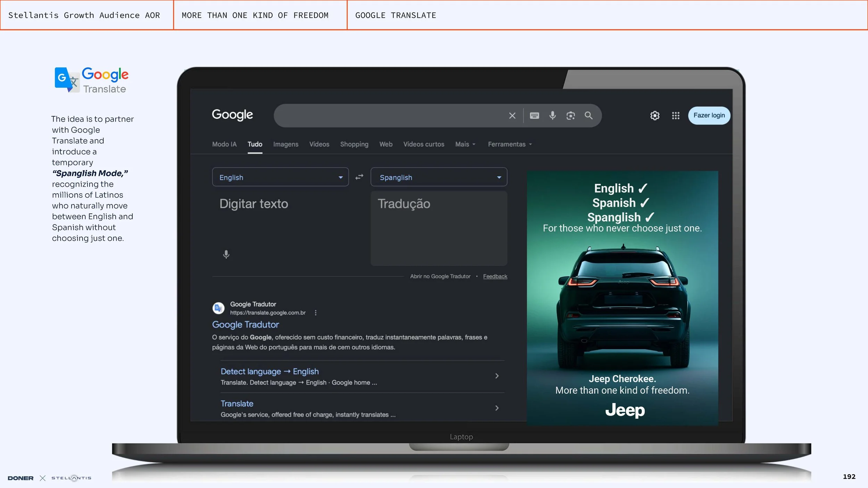
Task: Expand the Detect language → English sitelink chevron
Action: (497, 376)
